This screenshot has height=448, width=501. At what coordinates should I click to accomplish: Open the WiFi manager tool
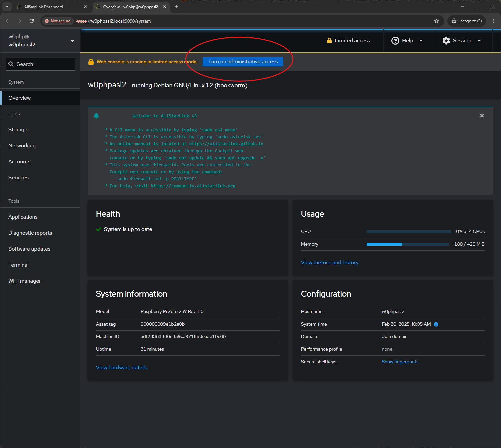25,281
